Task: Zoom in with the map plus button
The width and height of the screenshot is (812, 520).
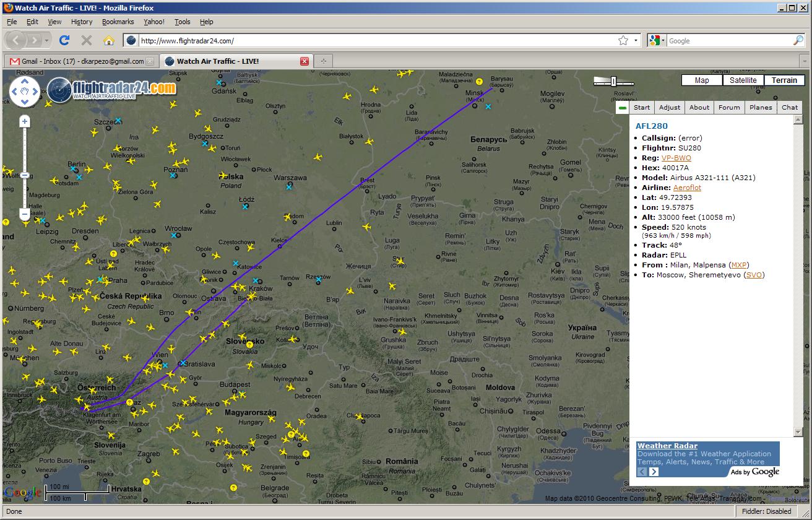Action: (25, 121)
